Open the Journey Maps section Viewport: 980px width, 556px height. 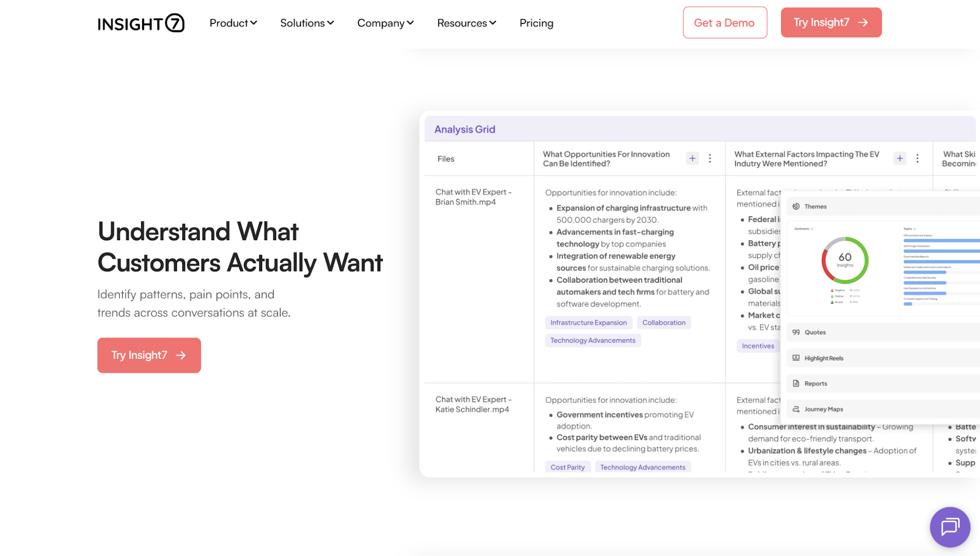pos(883,409)
